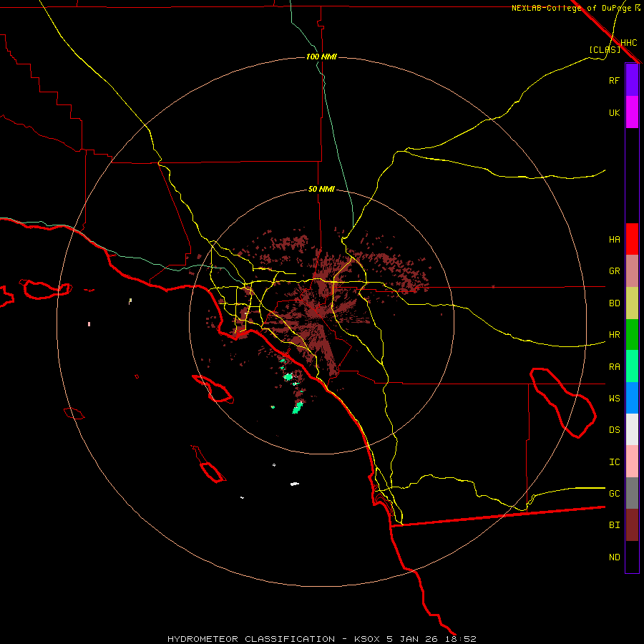Click the ND legend label
Screen dimensions: 644x644
[x=614, y=557]
